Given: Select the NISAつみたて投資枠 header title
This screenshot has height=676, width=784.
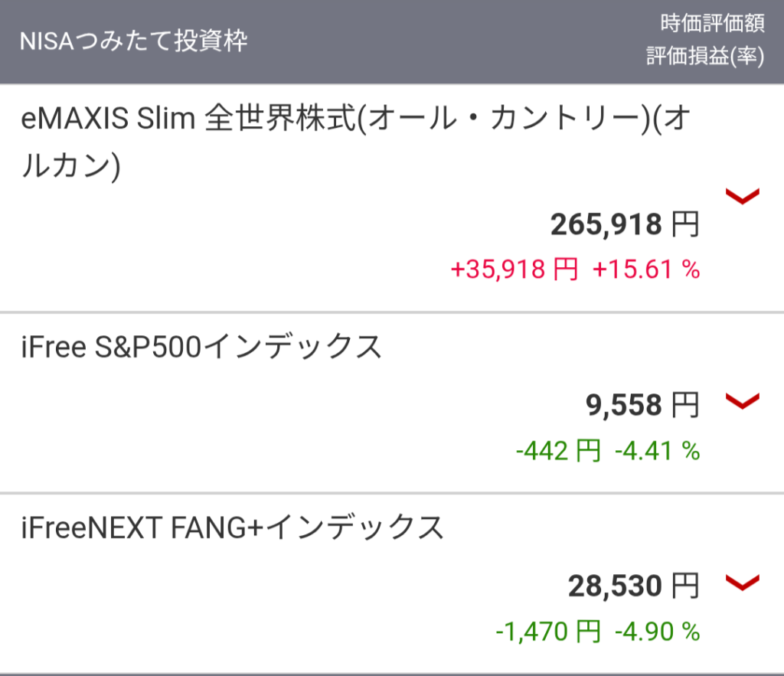Looking at the screenshot, I should pos(134,41).
